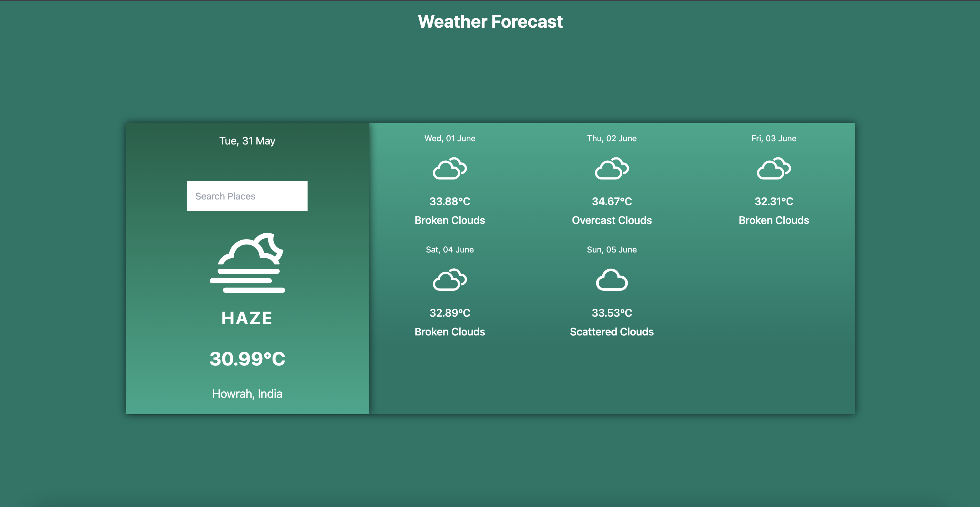Click the 30.99°C current temperature
The width and height of the screenshot is (980, 507).
coord(247,359)
